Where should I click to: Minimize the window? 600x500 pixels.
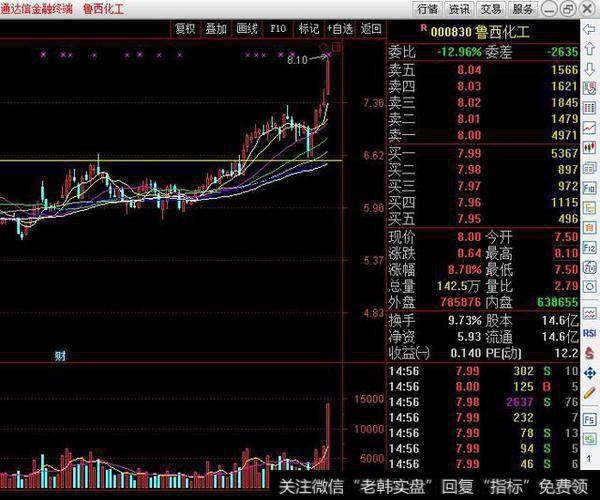(x=549, y=9)
